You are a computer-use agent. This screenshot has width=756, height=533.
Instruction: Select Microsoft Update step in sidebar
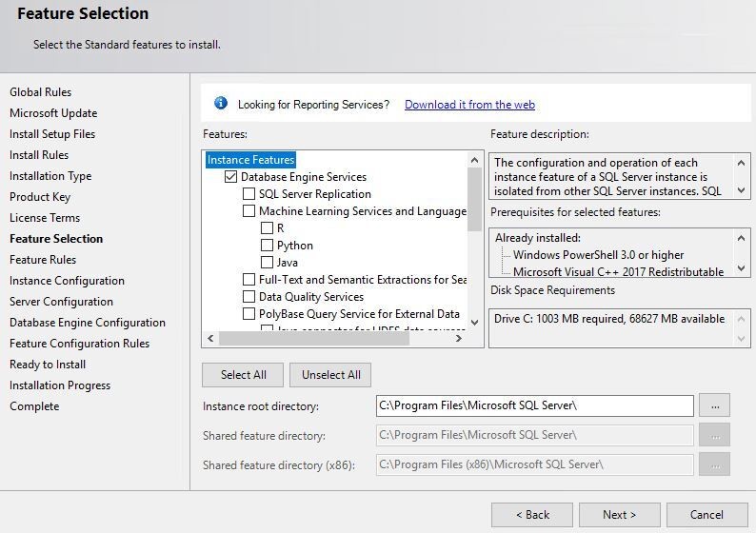coord(53,113)
